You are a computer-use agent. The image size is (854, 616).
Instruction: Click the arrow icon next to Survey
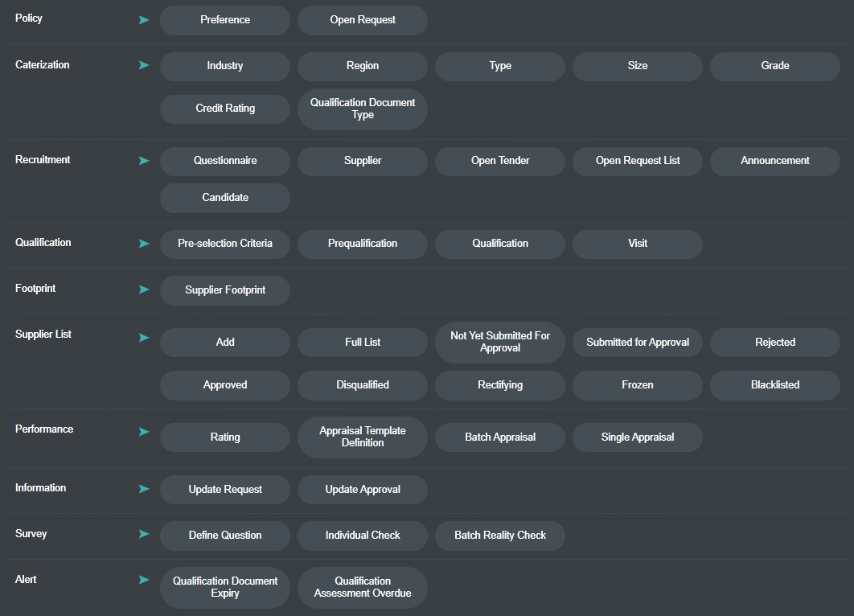[x=144, y=534]
